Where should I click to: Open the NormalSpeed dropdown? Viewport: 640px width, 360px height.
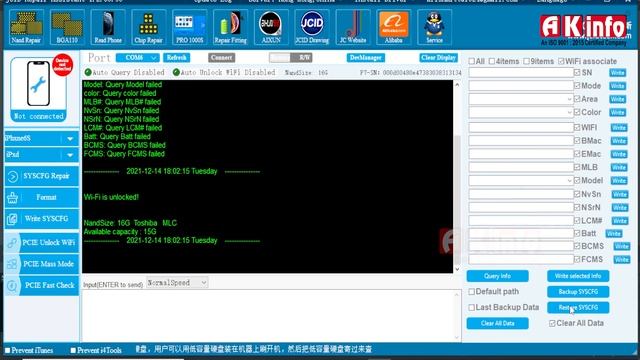177,282
